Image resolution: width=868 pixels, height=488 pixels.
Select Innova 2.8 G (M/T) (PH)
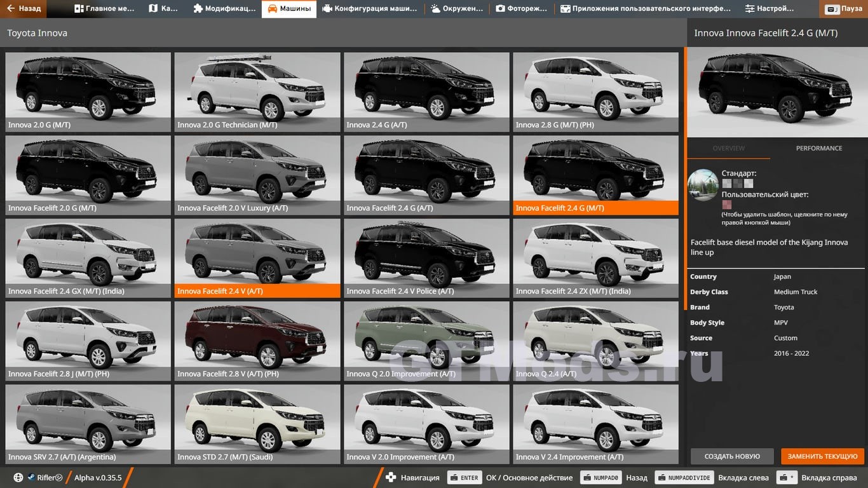click(x=596, y=92)
